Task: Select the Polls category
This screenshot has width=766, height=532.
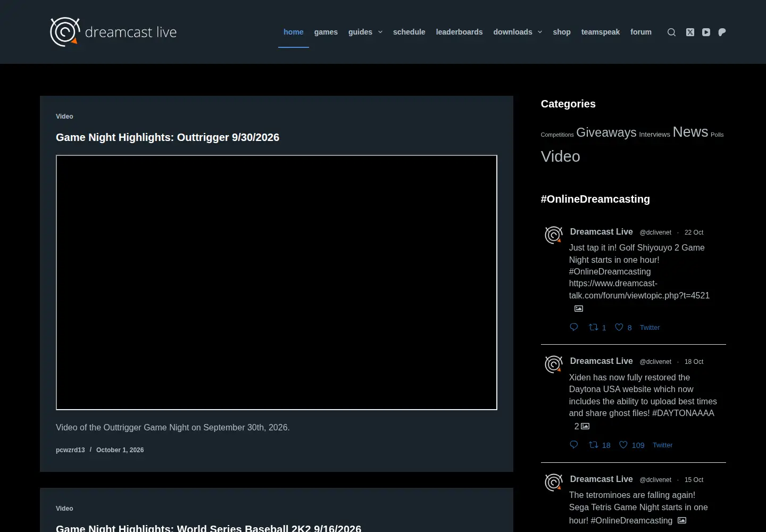Action: 717,135
